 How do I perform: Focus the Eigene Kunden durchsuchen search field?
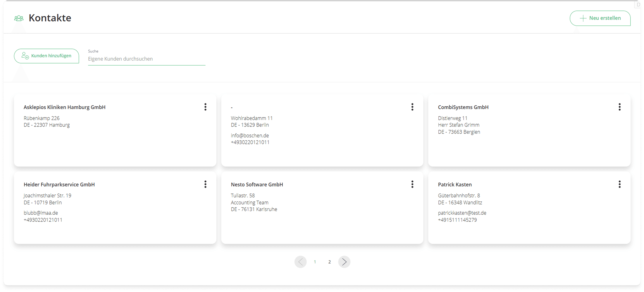[x=146, y=59]
